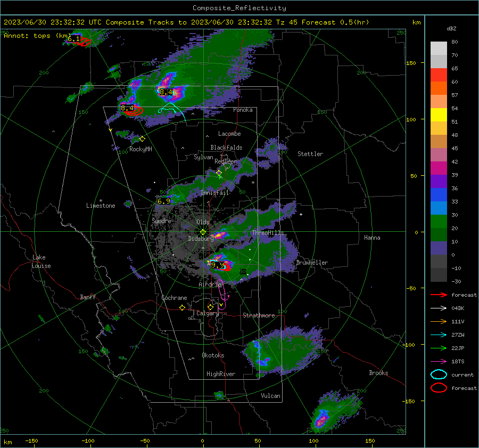
Task: Click the Calgary city label
Action: [208, 313]
